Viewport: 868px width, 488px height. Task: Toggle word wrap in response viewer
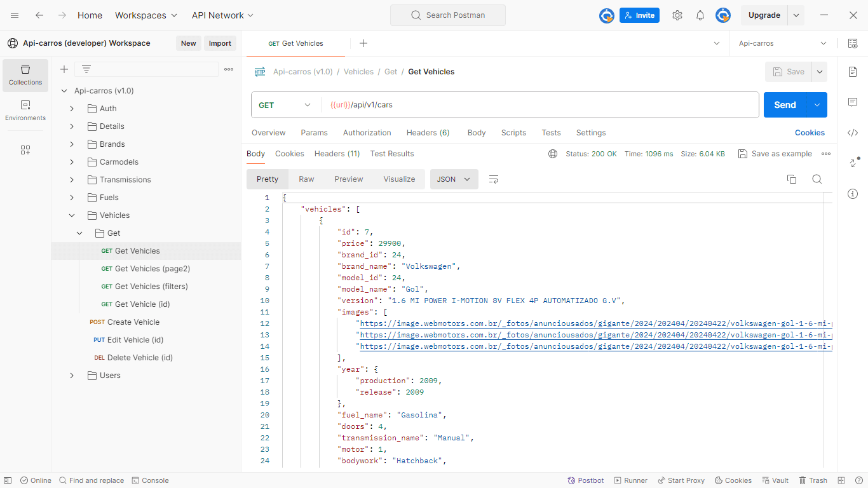pos(494,179)
